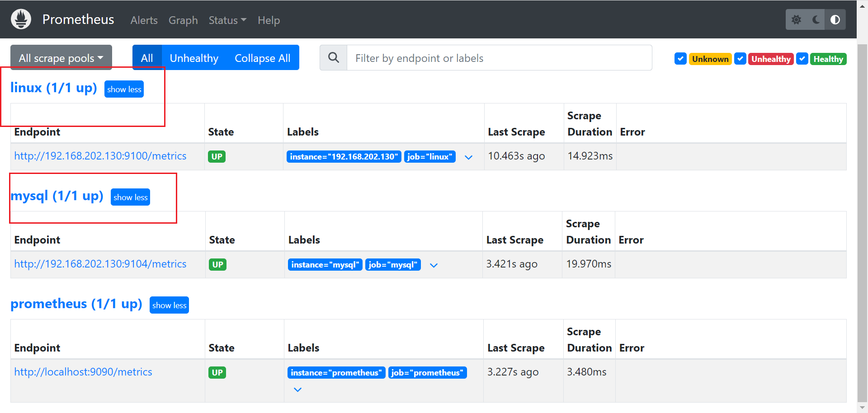Toggle the Unknown state checkbox

coord(680,59)
